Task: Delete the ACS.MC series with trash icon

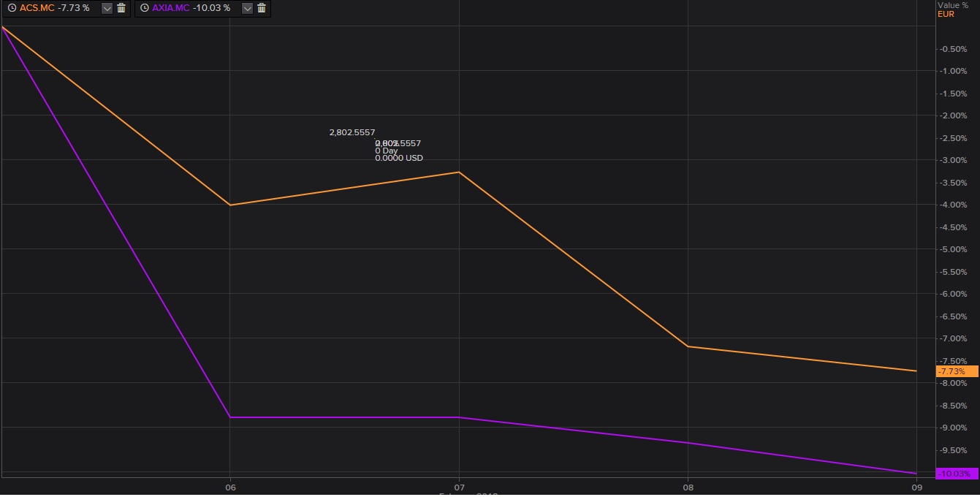Action: coord(121,8)
